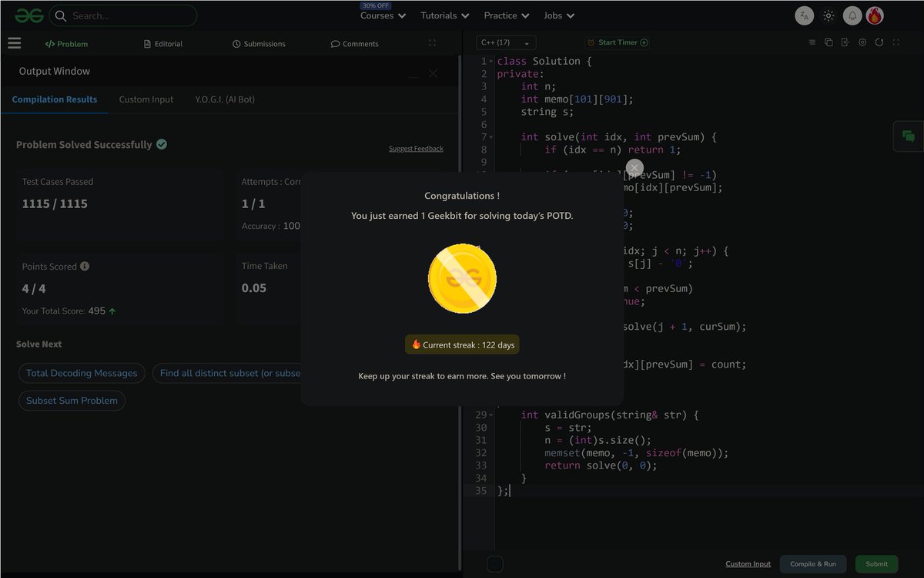Click the 30% OFF badge
The width and height of the screenshot is (924, 578).
pos(375,5)
